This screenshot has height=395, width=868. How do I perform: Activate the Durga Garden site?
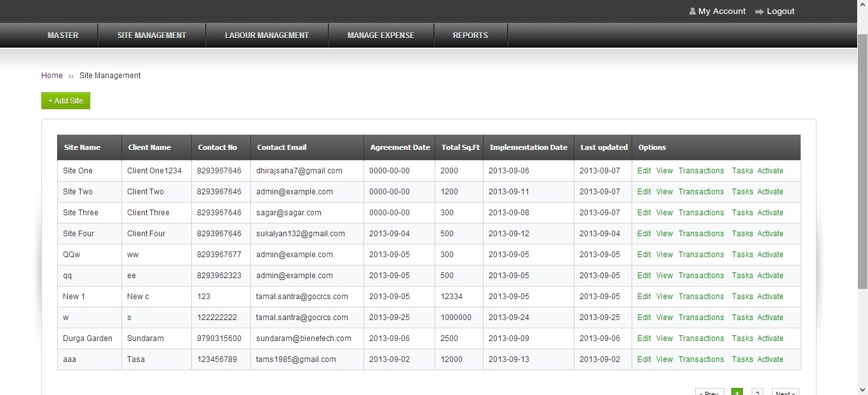pyautogui.click(x=770, y=338)
